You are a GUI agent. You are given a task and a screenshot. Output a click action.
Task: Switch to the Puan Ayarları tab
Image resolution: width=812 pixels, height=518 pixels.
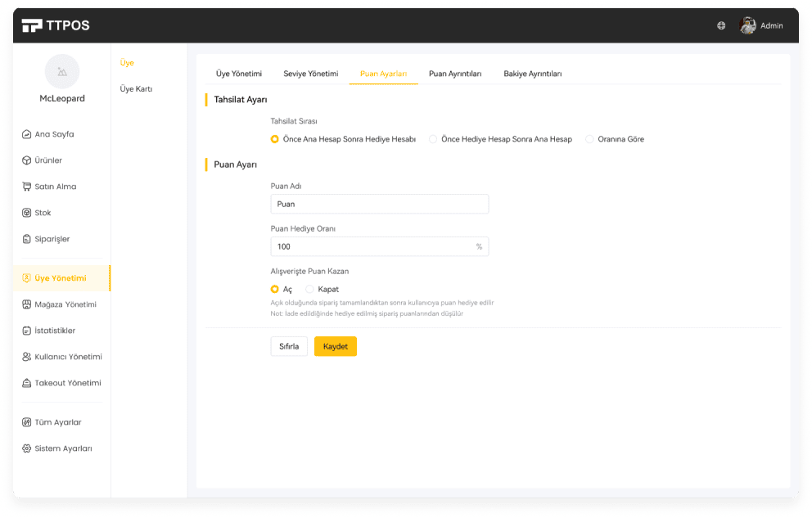click(x=383, y=74)
